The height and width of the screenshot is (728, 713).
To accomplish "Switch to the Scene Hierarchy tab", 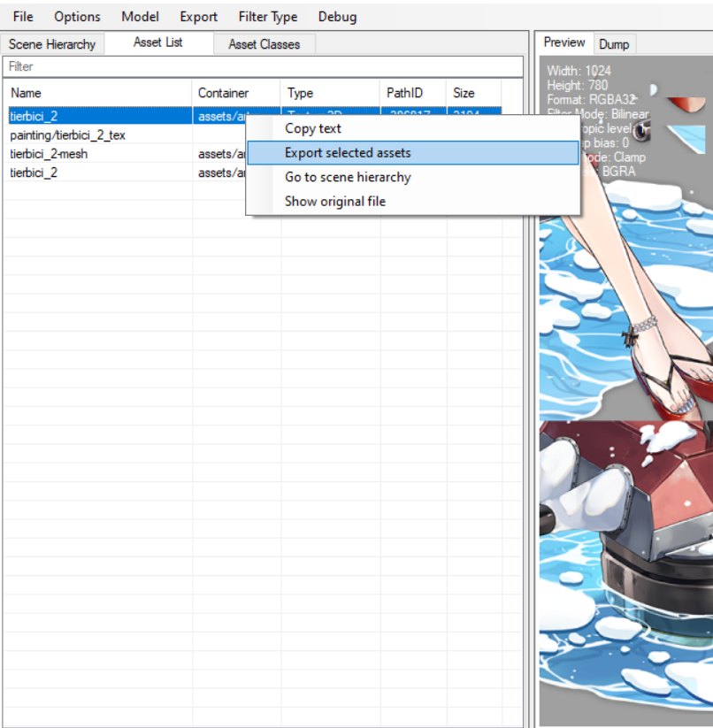I will 52,43.
